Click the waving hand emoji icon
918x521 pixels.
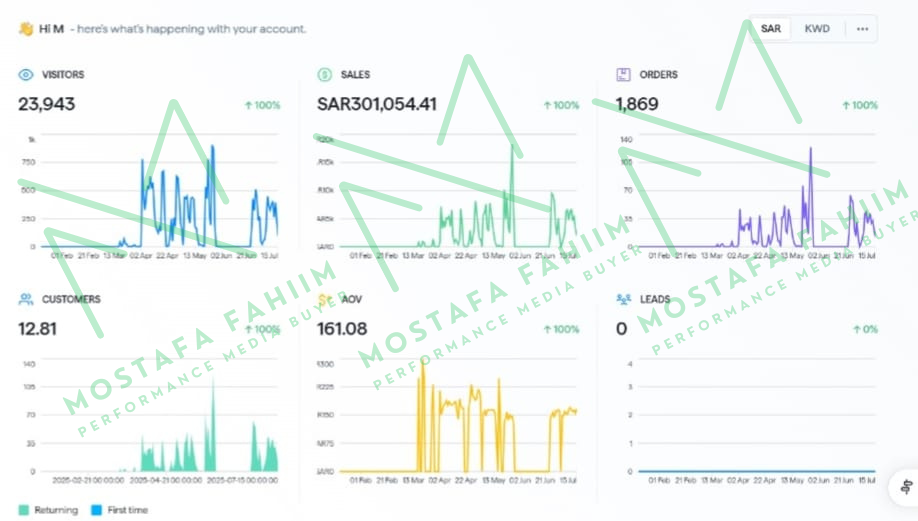click(x=26, y=29)
